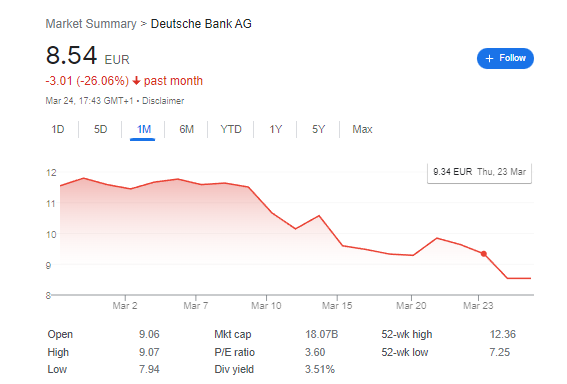This screenshot has height=384, width=567.
Task: Click the Mar 2 axis label
Action: (x=125, y=306)
